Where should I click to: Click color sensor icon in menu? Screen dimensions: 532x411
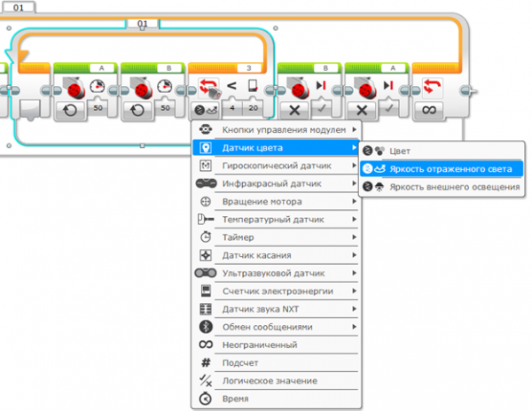(x=206, y=148)
